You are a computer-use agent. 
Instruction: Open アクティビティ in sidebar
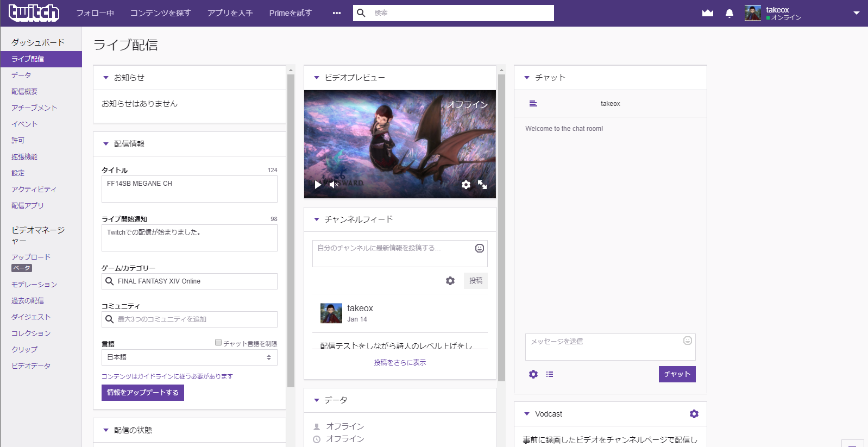pyautogui.click(x=34, y=190)
